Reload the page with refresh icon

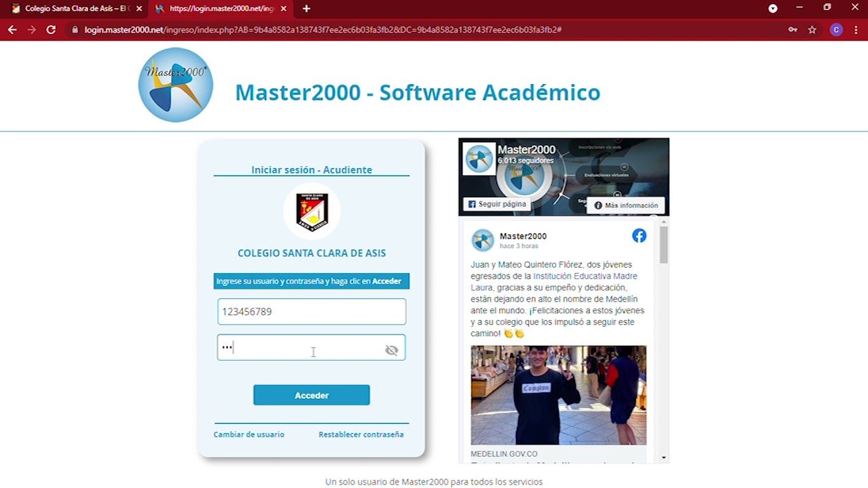(x=51, y=30)
